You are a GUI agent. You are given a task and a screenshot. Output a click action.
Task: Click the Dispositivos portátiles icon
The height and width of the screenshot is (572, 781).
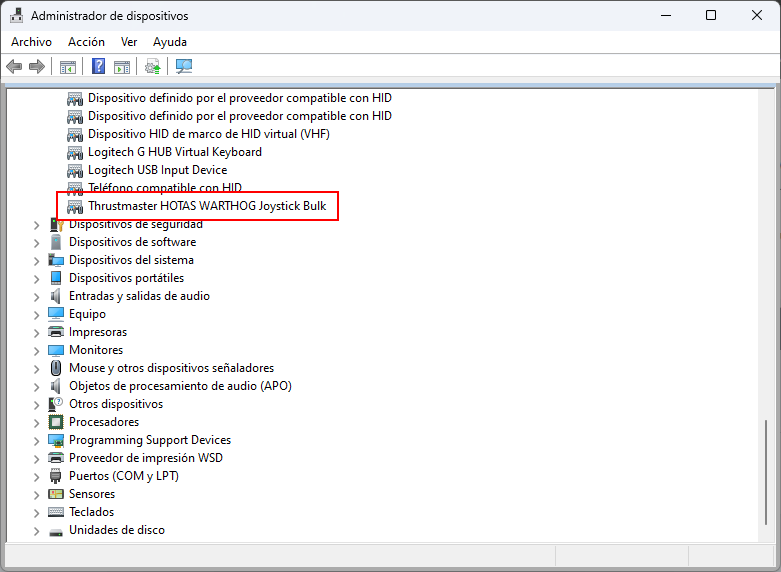56,278
